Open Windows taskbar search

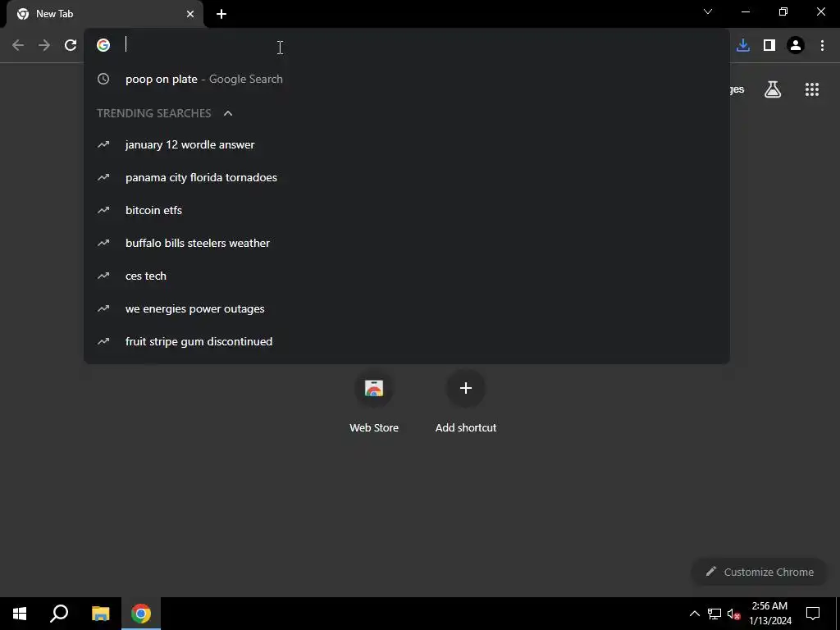(x=59, y=614)
